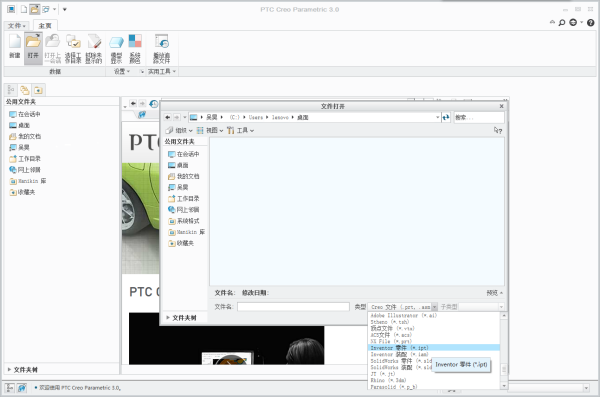Viewport: 600px width, 397px height.
Task: Select the 主页 ribbon tab
Action: tap(45, 26)
